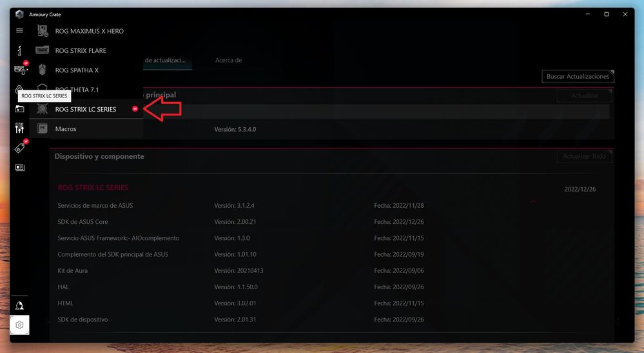Screen dimensions: 644x353
Task: Click the mouse icon for ROG SPATHA X
Action: point(43,70)
